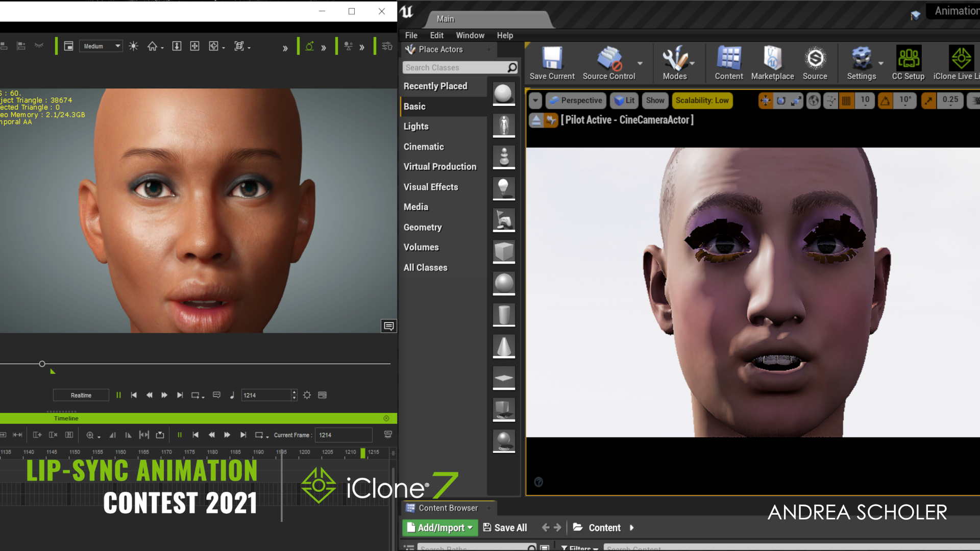Image resolution: width=980 pixels, height=551 pixels.
Task: Select translate gizmo in Unreal viewport
Action: click(766, 101)
